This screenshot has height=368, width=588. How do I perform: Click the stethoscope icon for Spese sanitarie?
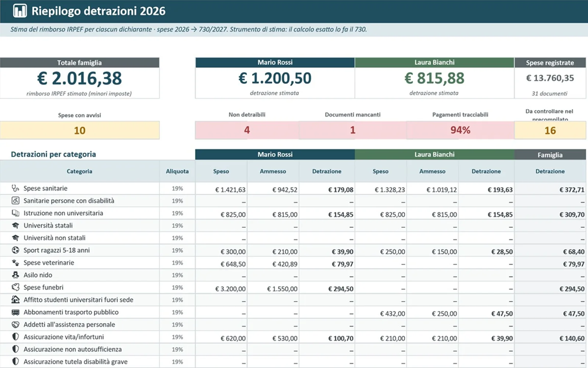pos(15,188)
